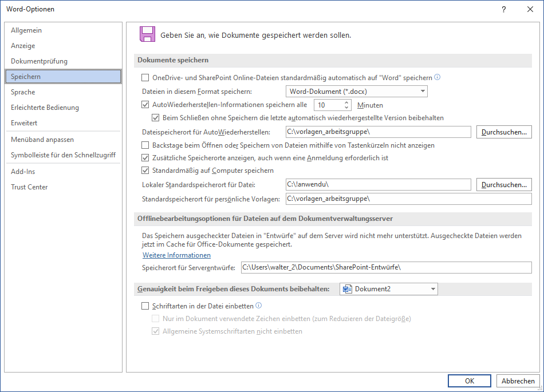Switch to Menüband anpassen category
544x392 pixels.
coord(42,140)
